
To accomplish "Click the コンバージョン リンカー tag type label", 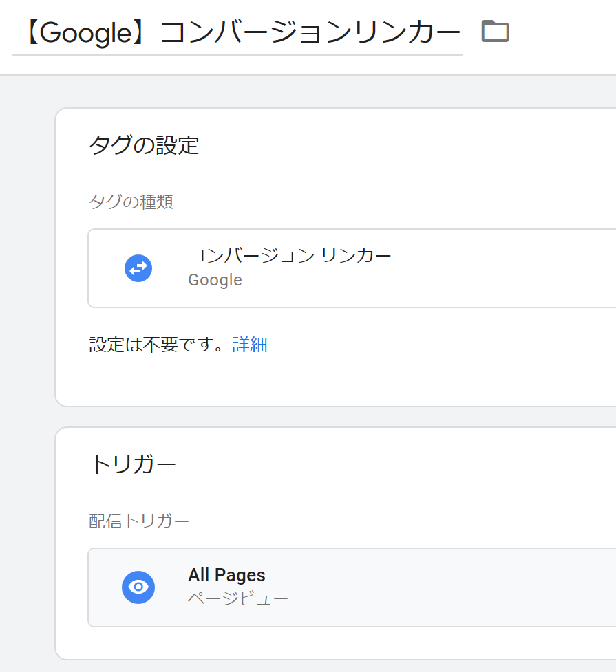I will coord(290,255).
